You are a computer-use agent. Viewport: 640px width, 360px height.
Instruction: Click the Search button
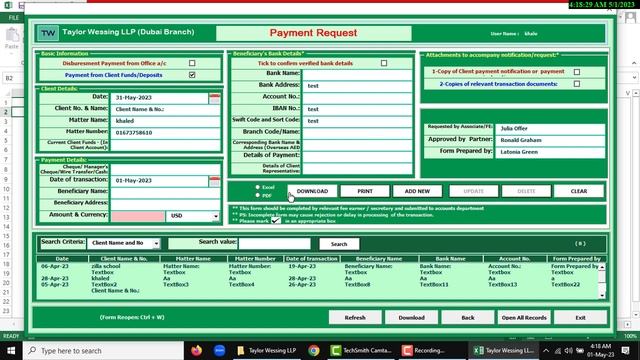click(x=339, y=244)
